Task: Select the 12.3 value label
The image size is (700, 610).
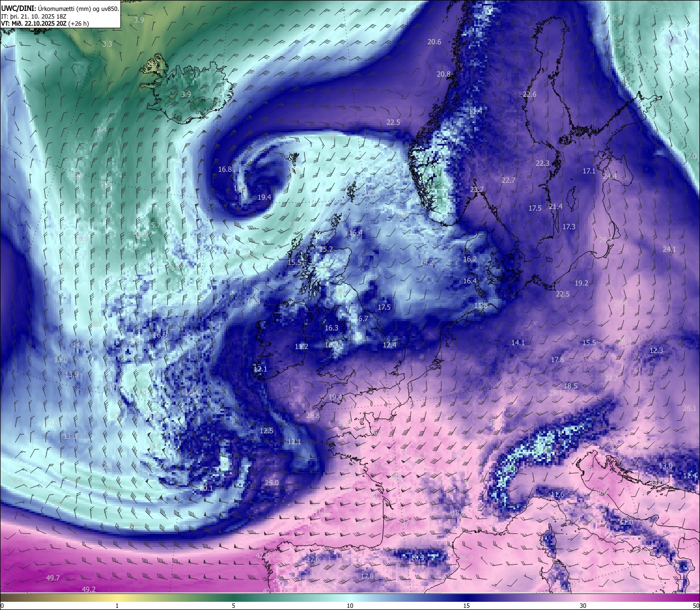Action: pyautogui.click(x=656, y=351)
